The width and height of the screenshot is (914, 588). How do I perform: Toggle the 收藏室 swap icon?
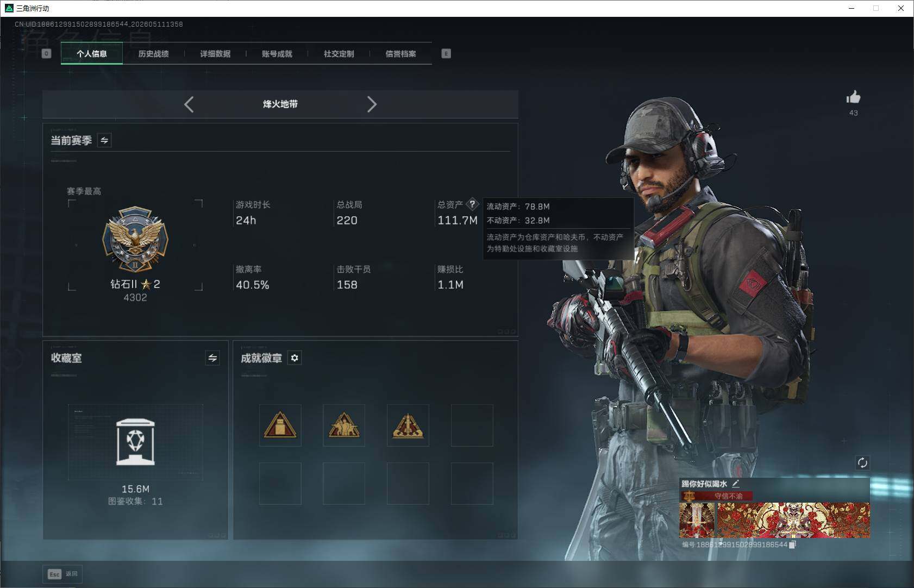[x=212, y=358]
